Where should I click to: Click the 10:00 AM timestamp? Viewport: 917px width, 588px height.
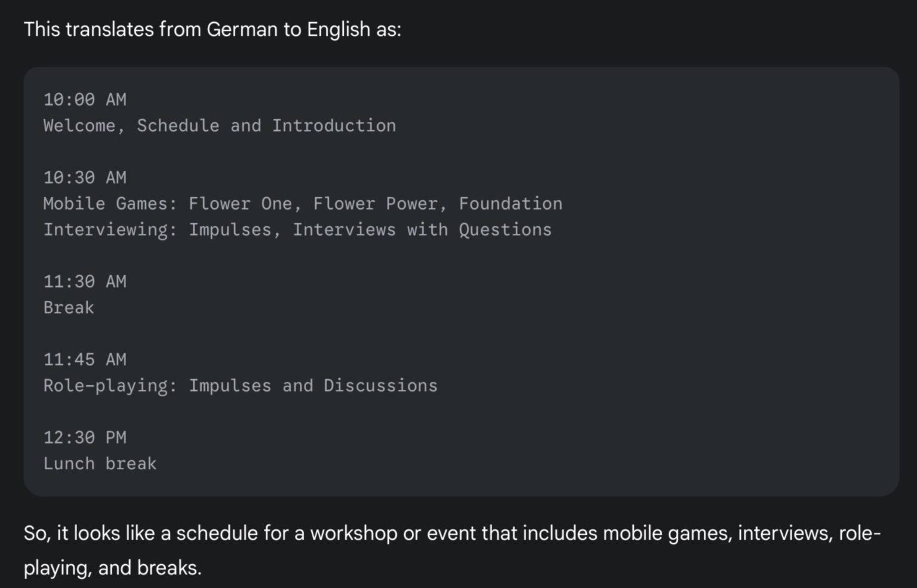click(x=85, y=100)
